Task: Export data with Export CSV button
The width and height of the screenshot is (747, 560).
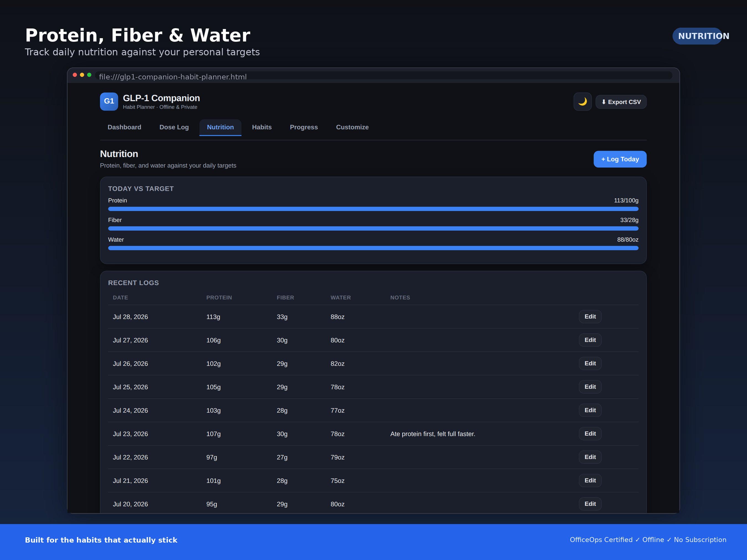Action: (x=621, y=102)
